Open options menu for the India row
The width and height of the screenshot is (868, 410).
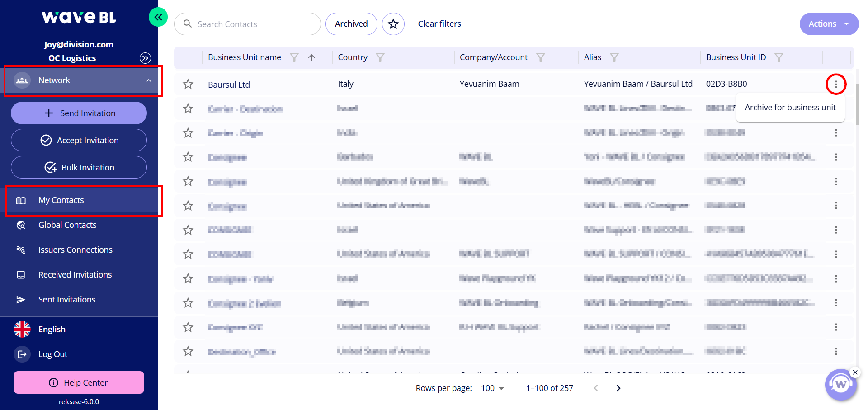(836, 133)
